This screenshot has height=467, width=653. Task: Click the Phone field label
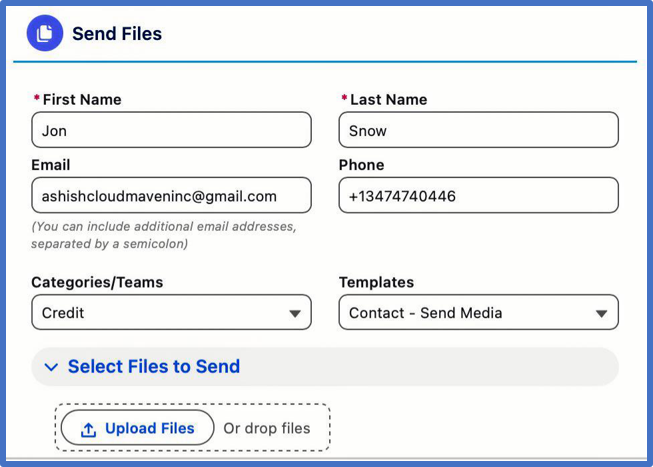click(361, 165)
